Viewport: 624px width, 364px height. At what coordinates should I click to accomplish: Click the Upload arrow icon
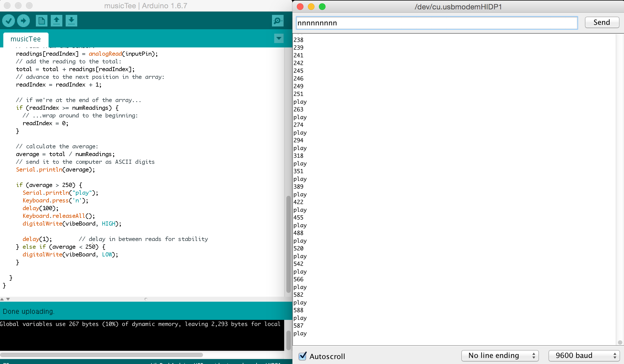pyautogui.click(x=23, y=21)
